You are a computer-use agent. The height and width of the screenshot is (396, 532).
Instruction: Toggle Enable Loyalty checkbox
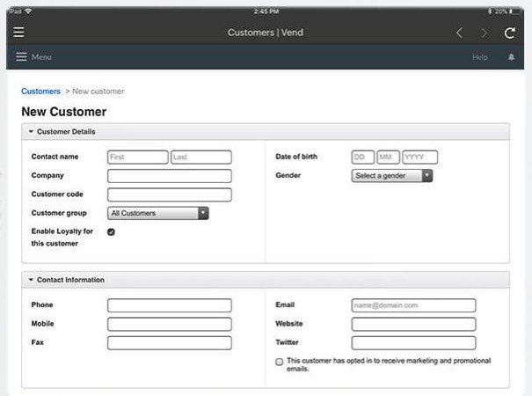111,232
